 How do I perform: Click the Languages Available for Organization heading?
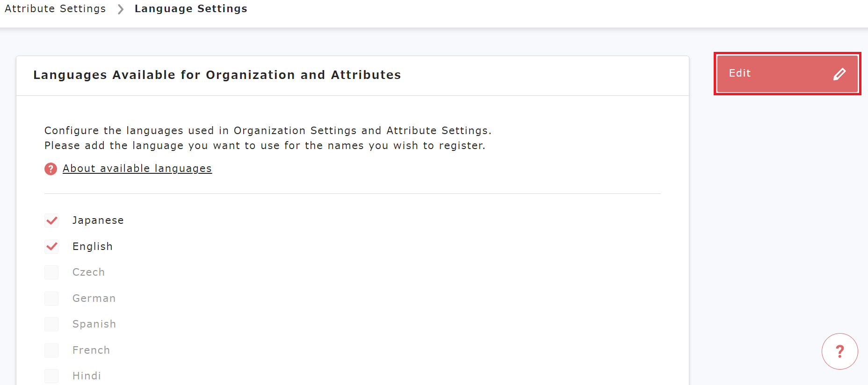point(217,75)
